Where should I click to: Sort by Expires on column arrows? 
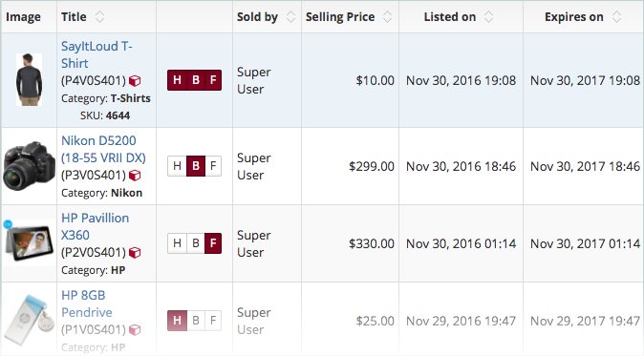(616, 17)
